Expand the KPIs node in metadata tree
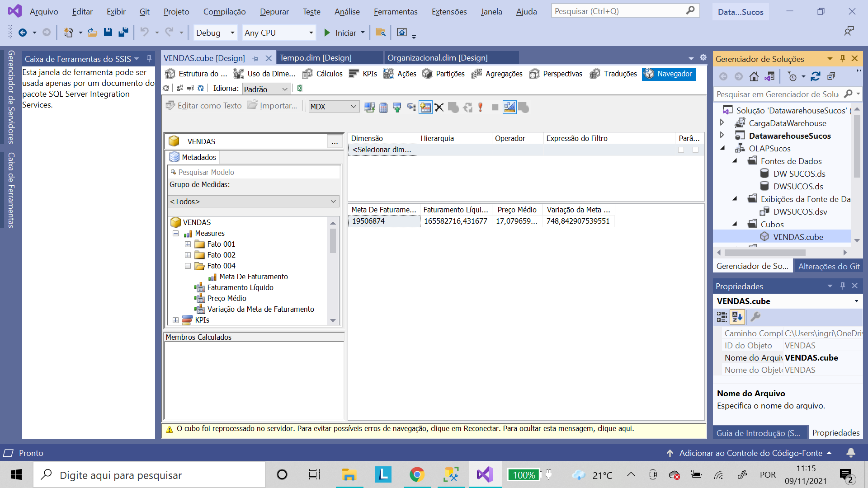This screenshot has height=488, width=868. [175, 320]
